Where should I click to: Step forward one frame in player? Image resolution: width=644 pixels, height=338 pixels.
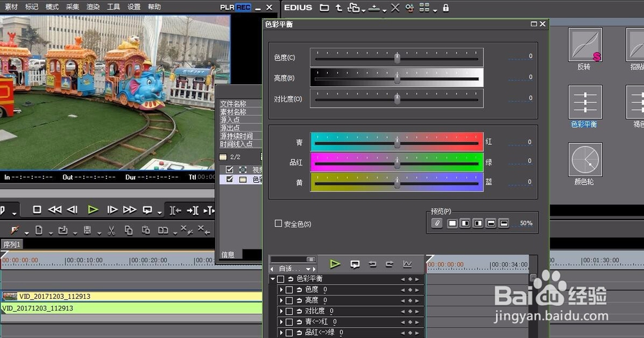pyautogui.click(x=111, y=210)
